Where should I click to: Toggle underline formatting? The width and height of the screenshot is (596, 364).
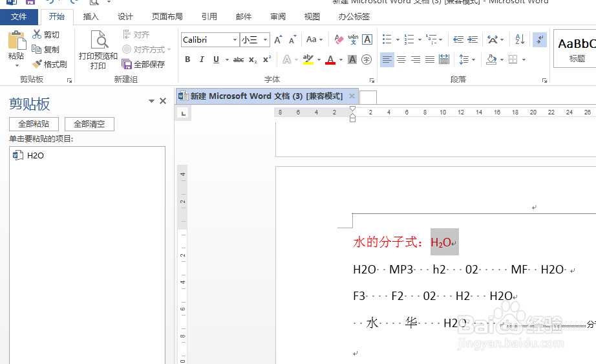pos(216,59)
